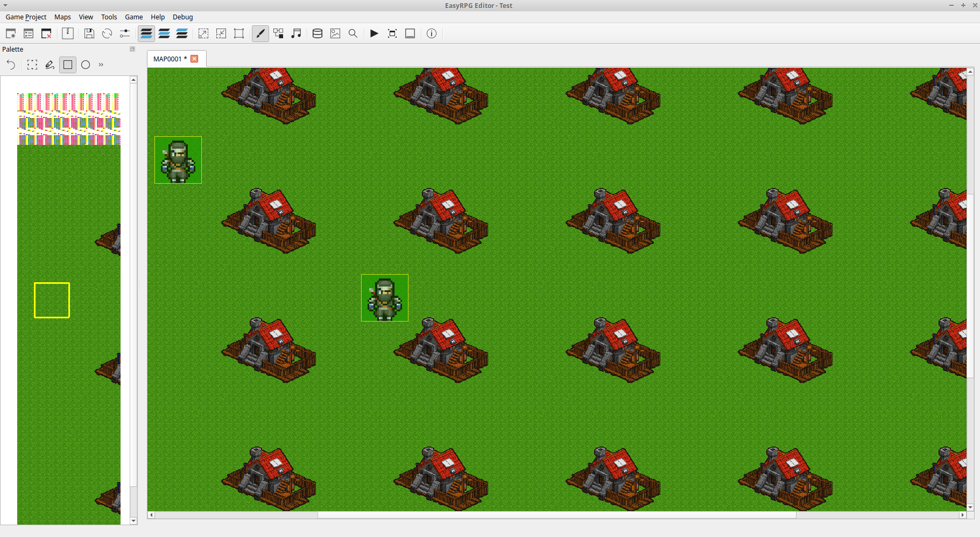Close the MAP0001 tab
This screenshot has width=980, height=537.
coord(195,59)
